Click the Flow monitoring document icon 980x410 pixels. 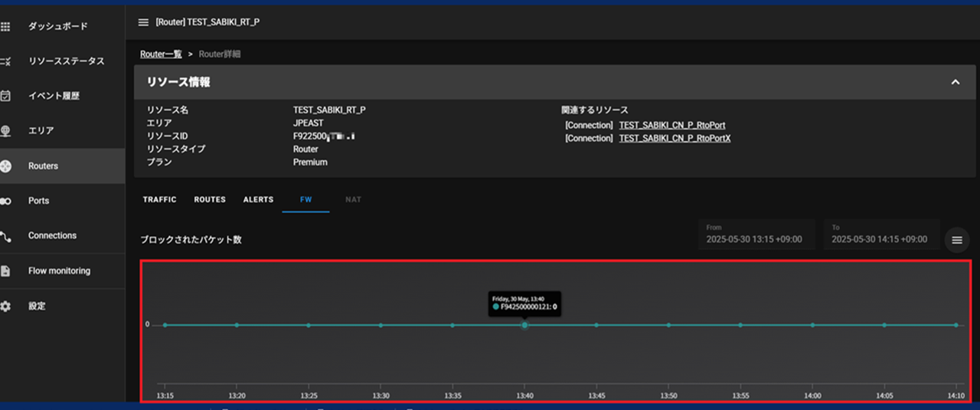[5, 271]
